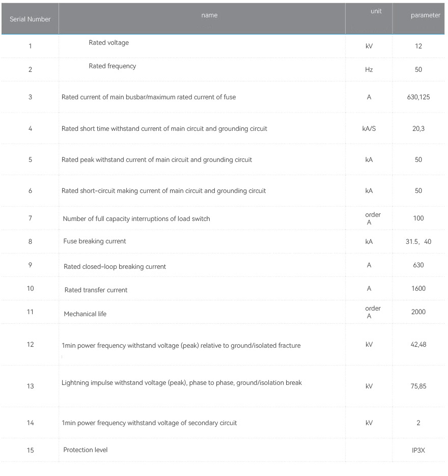The image size is (448, 476).
Task: Select the "IP3X" protection level value
Action: tap(418, 451)
